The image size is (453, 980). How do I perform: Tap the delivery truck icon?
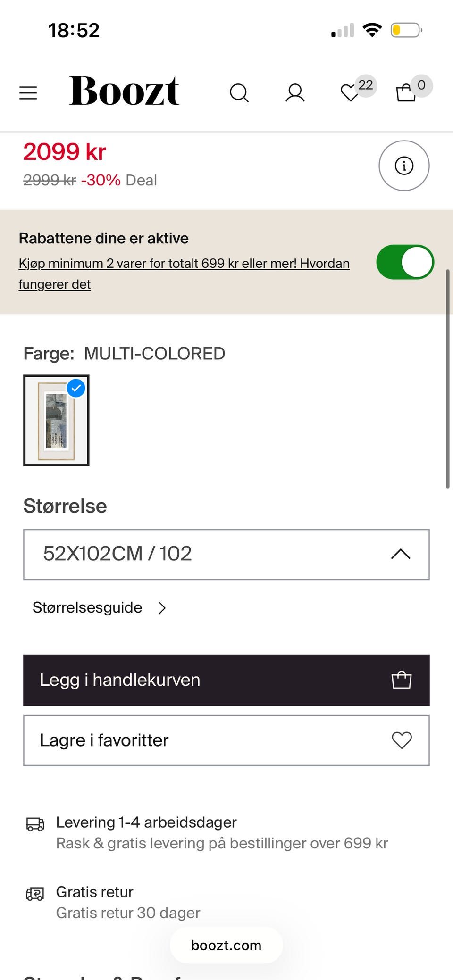35,824
